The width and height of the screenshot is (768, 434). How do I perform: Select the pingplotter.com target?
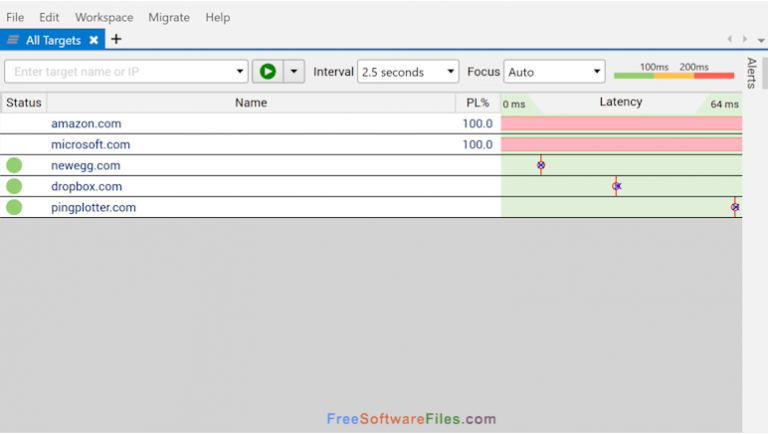click(94, 208)
